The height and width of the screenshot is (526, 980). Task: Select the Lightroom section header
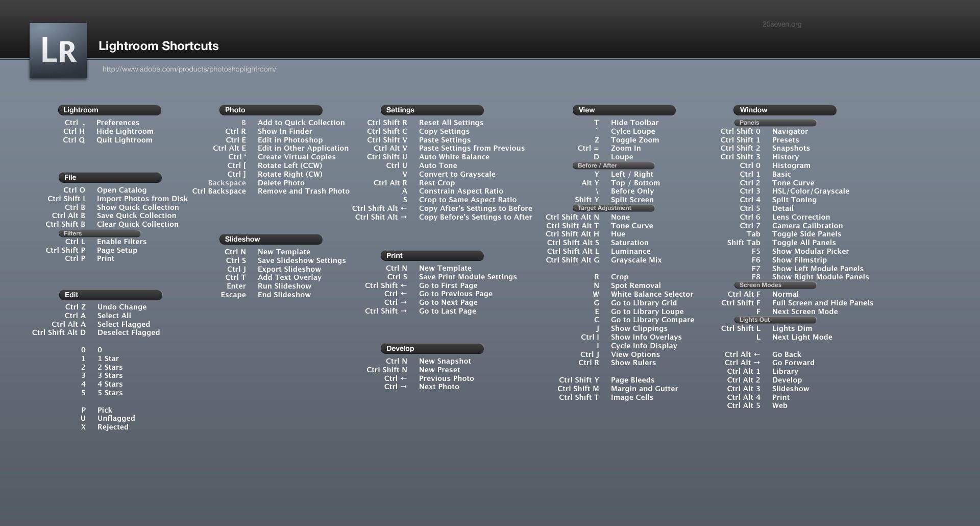(110, 110)
